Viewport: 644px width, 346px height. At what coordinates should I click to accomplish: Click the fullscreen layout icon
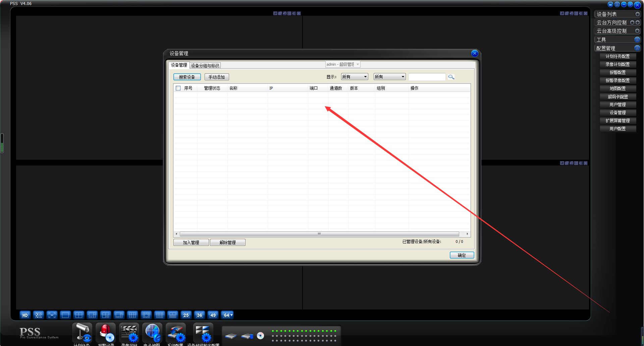point(52,315)
